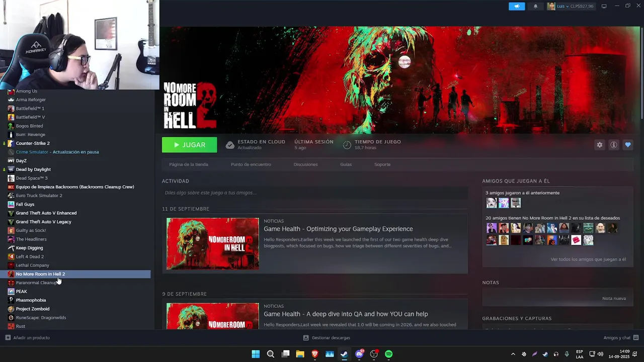Select Battlefield™ 1 in the library
The height and width of the screenshot is (362, 644).
[30, 108]
